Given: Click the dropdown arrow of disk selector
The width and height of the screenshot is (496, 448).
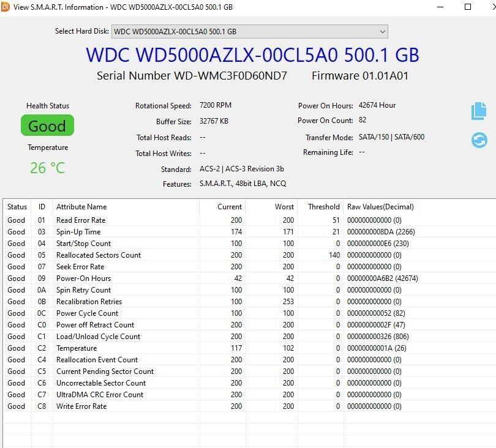Looking at the screenshot, I should tap(383, 32).
